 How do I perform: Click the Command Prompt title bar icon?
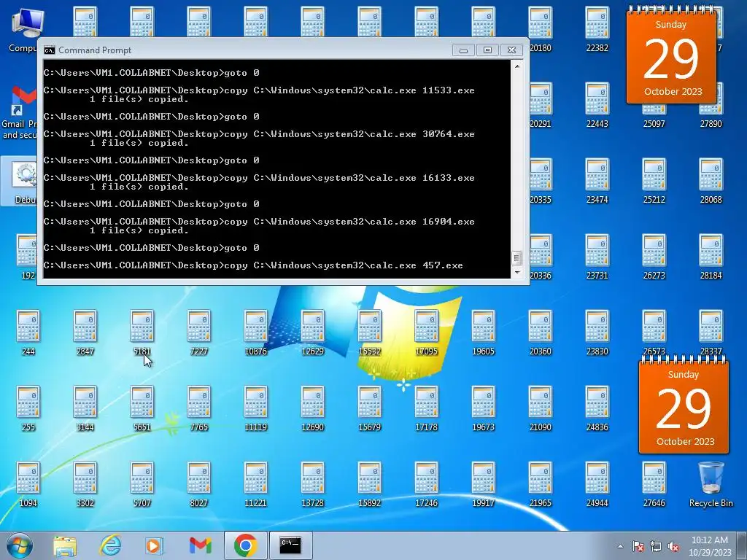(x=49, y=50)
